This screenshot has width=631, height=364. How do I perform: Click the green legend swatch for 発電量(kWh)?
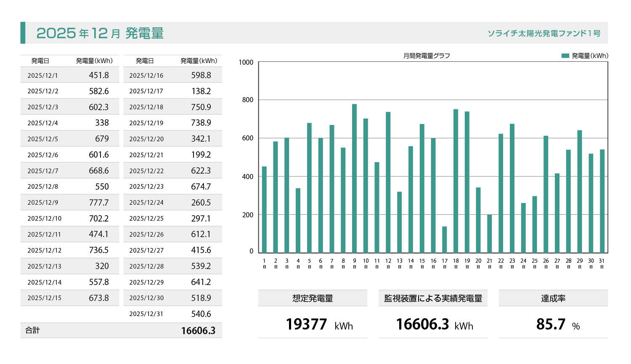pyautogui.click(x=565, y=56)
